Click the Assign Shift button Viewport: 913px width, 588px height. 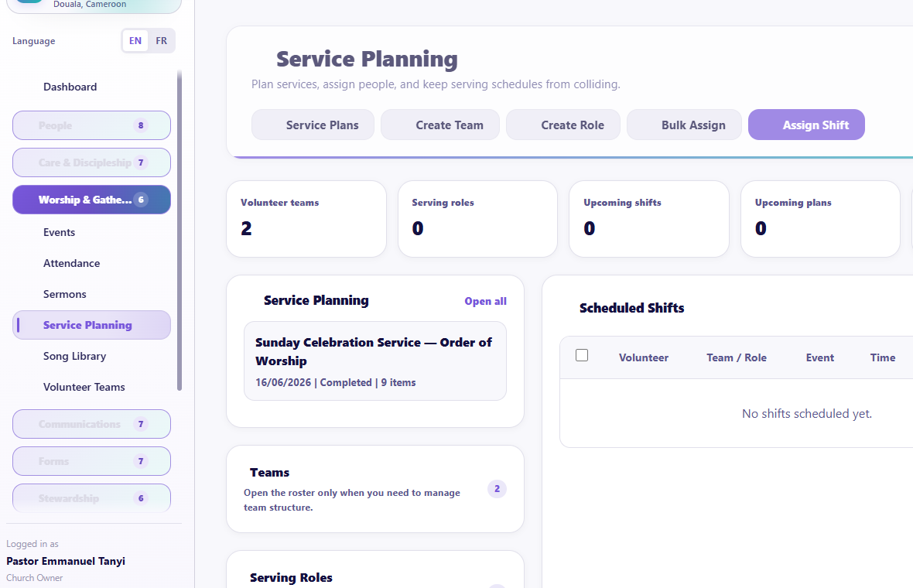(806, 125)
